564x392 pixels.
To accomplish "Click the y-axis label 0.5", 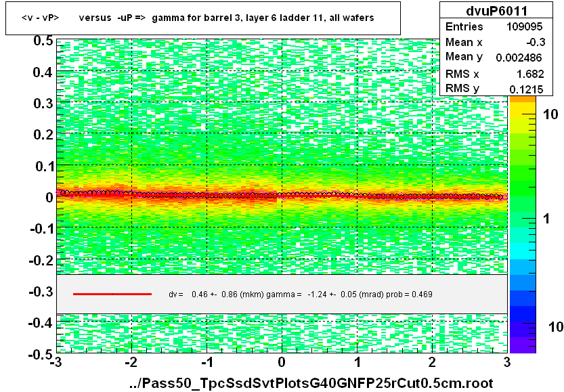I will [x=43, y=41].
